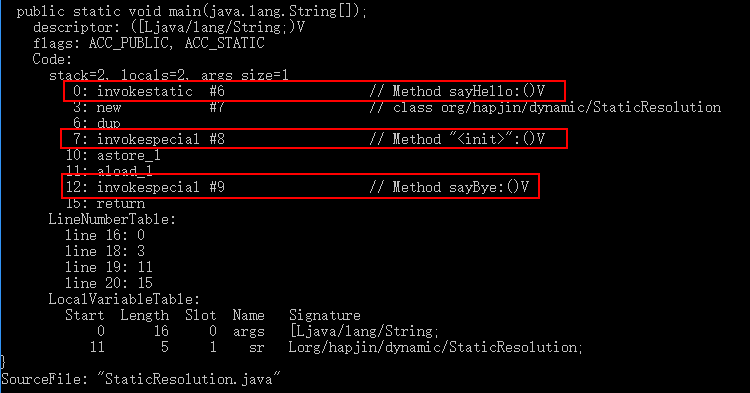Select the SourceFile StaticResolution.java text
The width and height of the screenshot is (750, 393).
click(141, 379)
